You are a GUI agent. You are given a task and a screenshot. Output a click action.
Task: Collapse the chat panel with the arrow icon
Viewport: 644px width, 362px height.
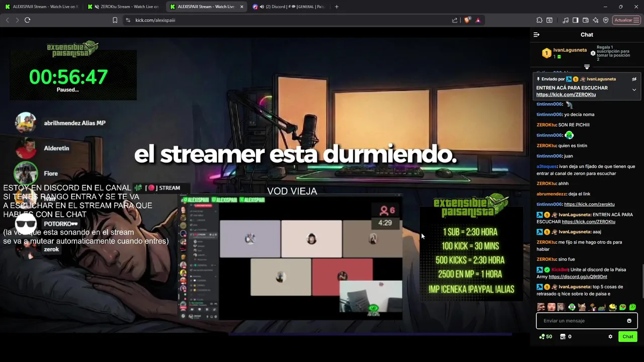(536, 35)
